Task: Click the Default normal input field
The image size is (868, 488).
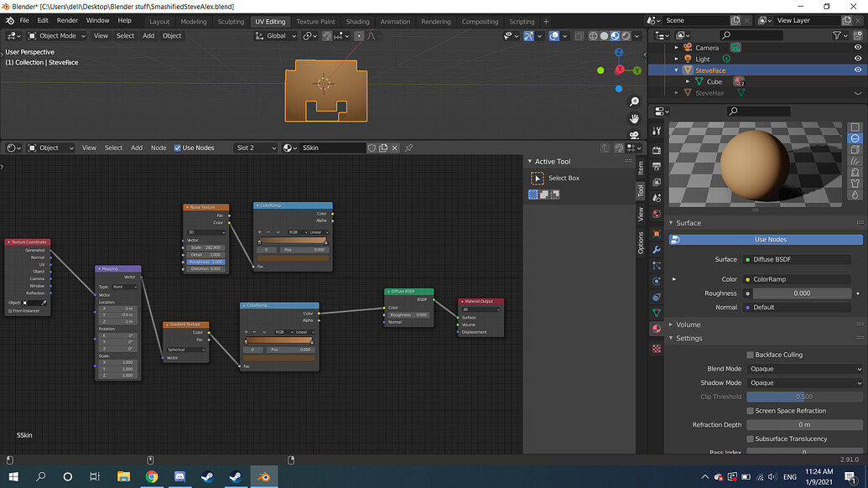Action: 797,307
